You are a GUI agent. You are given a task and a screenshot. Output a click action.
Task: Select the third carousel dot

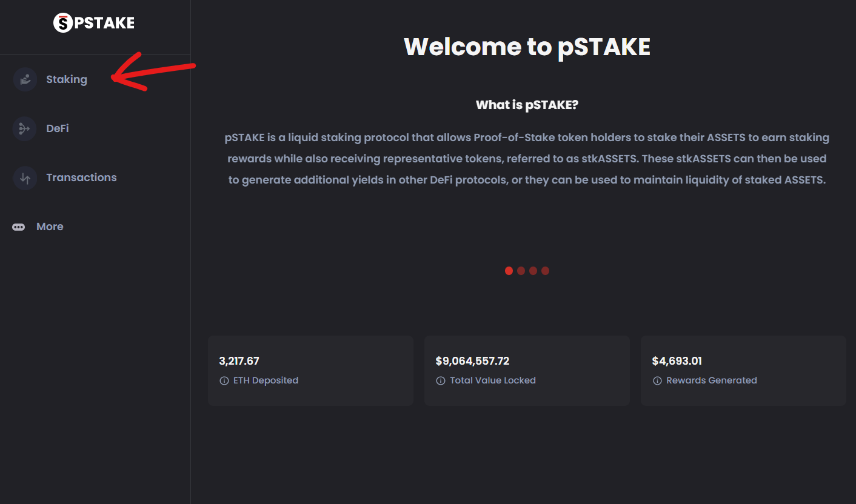point(533,271)
